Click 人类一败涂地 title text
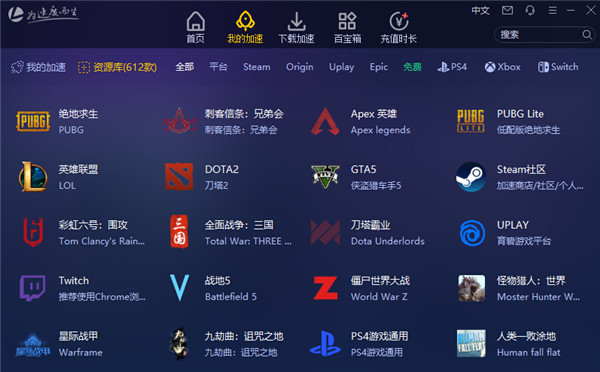The image size is (600, 372). 526,336
